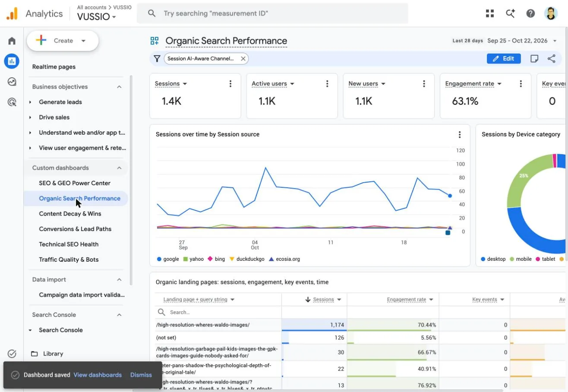Viewport: 568px width, 392px height.
Task: Open the user account avatar
Action: [551, 13]
